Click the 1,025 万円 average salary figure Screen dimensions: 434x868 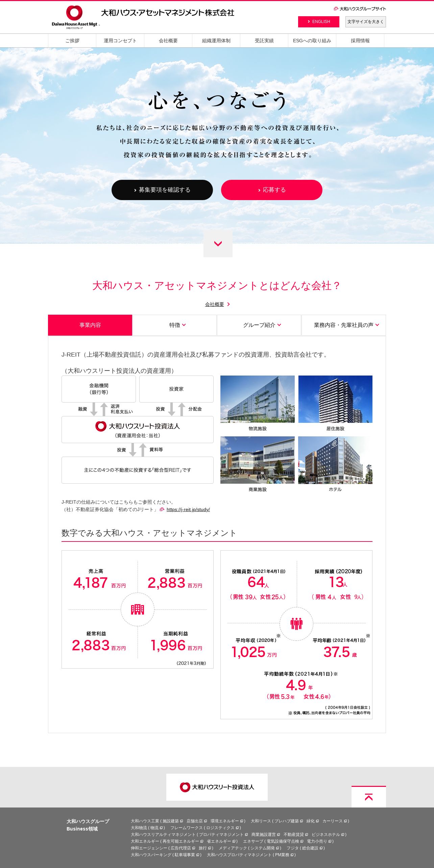tap(254, 652)
